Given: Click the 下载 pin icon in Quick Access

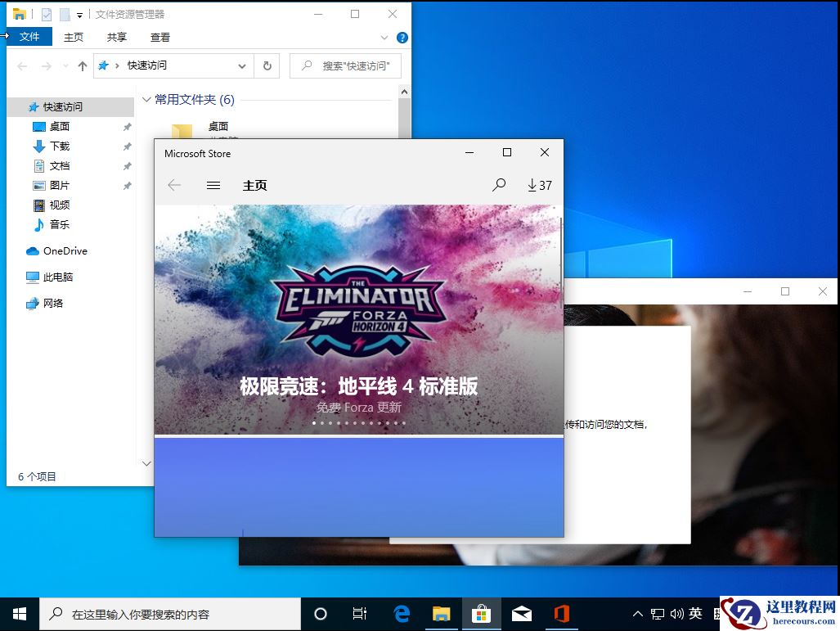Looking at the screenshot, I should click(127, 146).
